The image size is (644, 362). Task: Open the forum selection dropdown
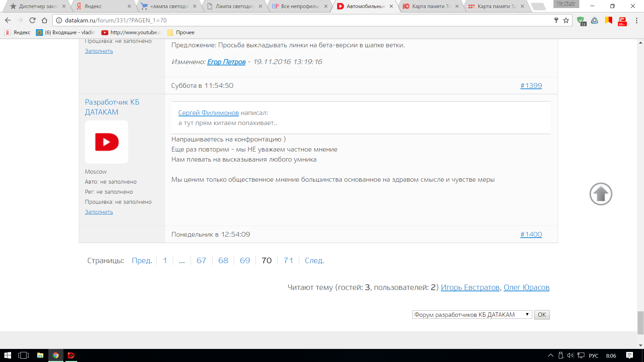coord(472,315)
